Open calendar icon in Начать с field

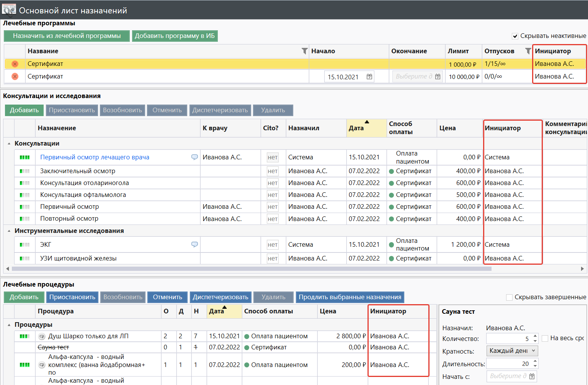point(532,376)
